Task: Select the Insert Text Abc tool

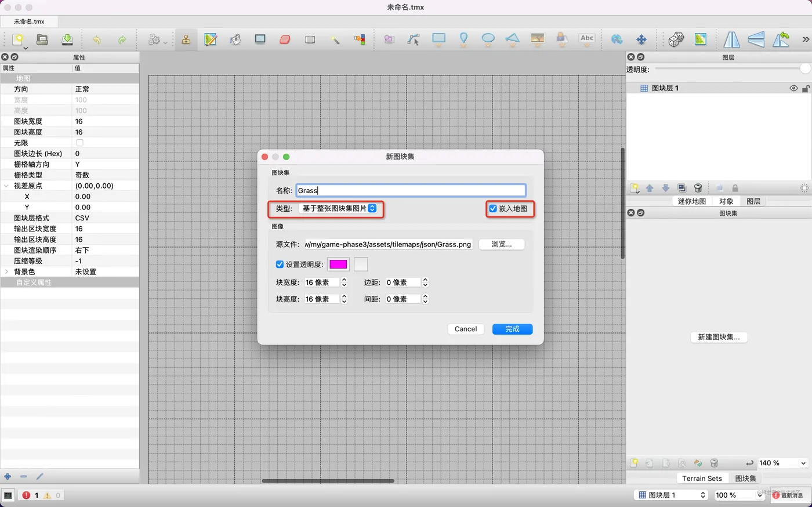Action: pyautogui.click(x=587, y=39)
